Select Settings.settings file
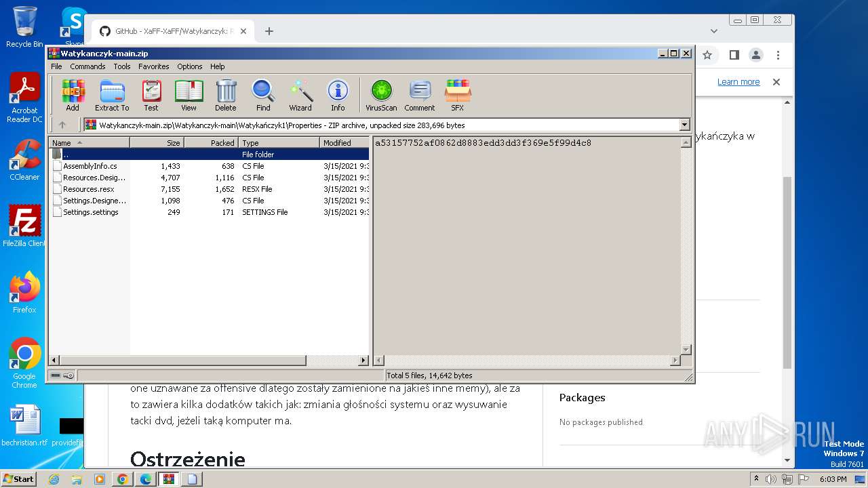Image resolution: width=868 pixels, height=488 pixels. (x=209, y=212)
